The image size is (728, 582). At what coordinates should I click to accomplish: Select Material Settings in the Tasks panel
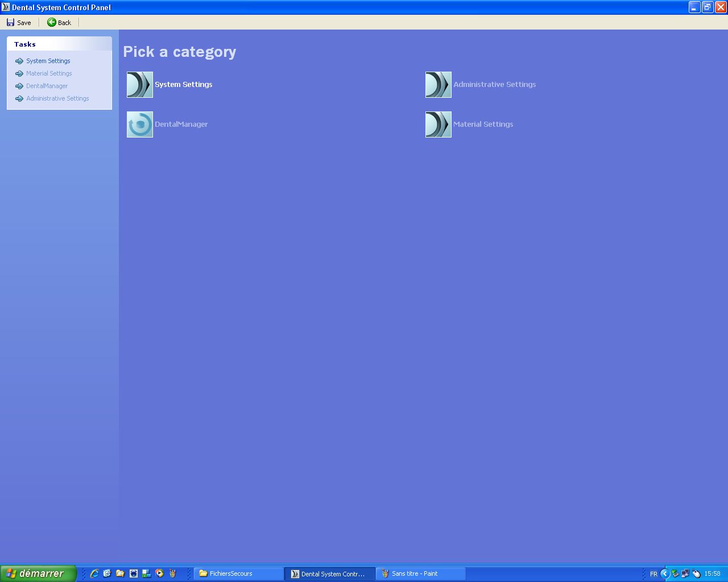pyautogui.click(x=49, y=73)
